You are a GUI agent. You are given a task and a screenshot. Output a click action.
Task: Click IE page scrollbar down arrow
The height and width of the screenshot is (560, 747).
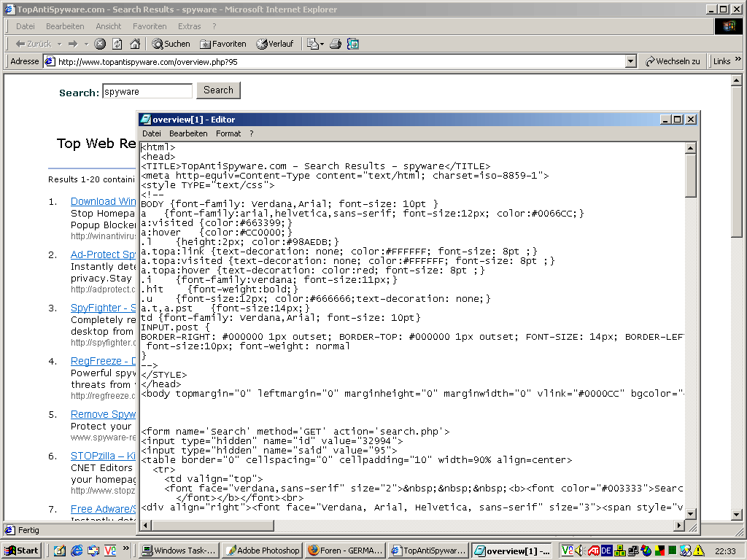(737, 515)
